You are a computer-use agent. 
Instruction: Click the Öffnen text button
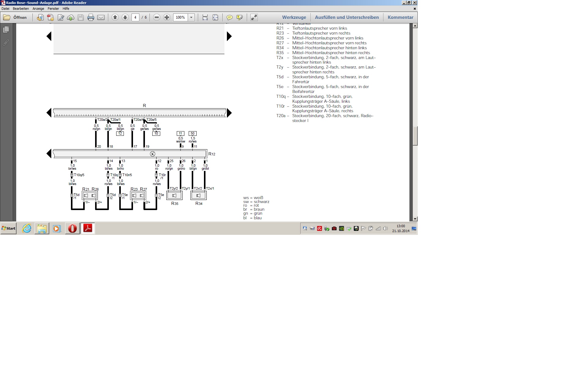(20, 17)
